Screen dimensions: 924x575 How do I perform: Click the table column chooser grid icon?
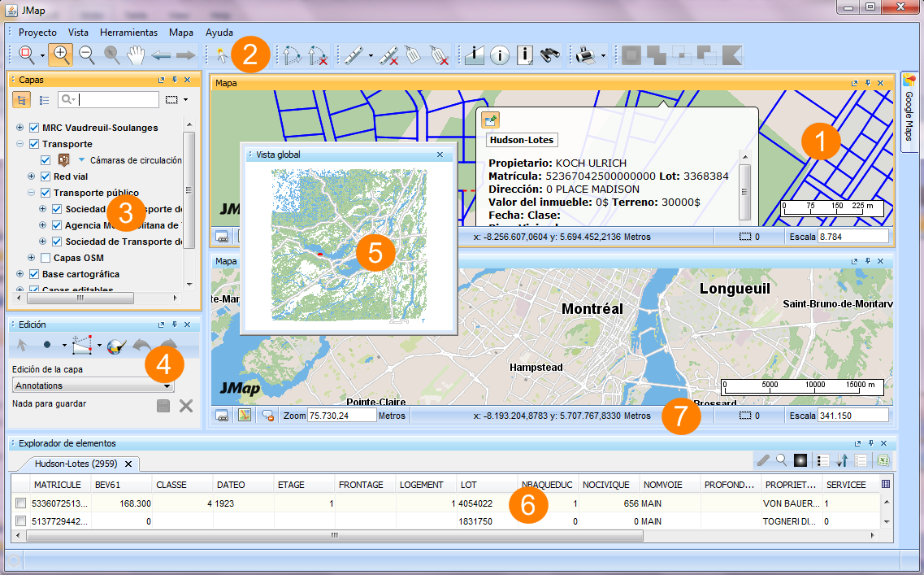point(886,484)
